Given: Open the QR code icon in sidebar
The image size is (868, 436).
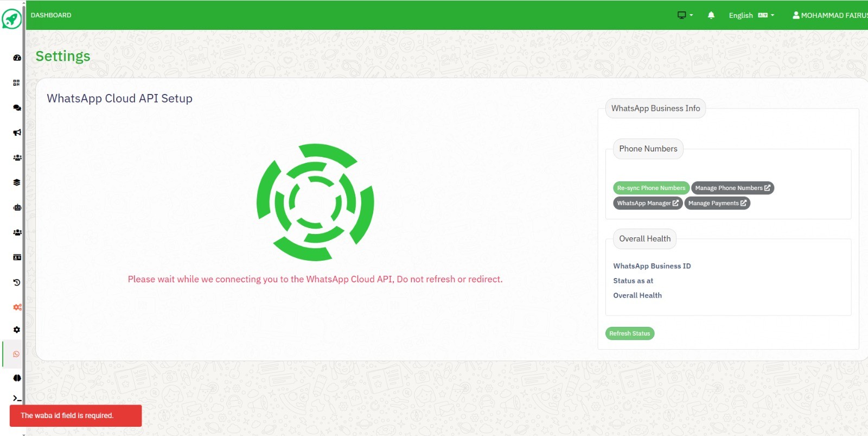Looking at the screenshot, I should [x=16, y=83].
